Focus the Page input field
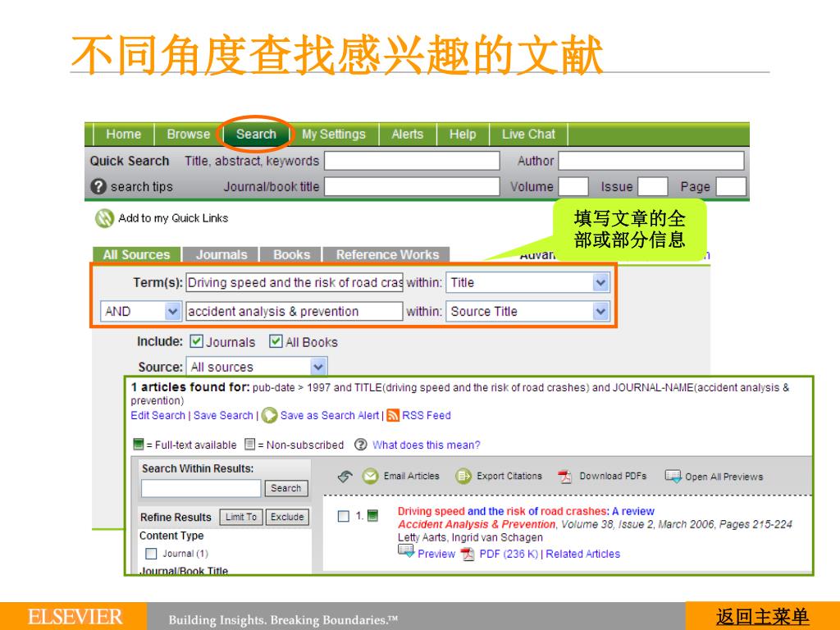The height and width of the screenshot is (630, 840). (731, 186)
